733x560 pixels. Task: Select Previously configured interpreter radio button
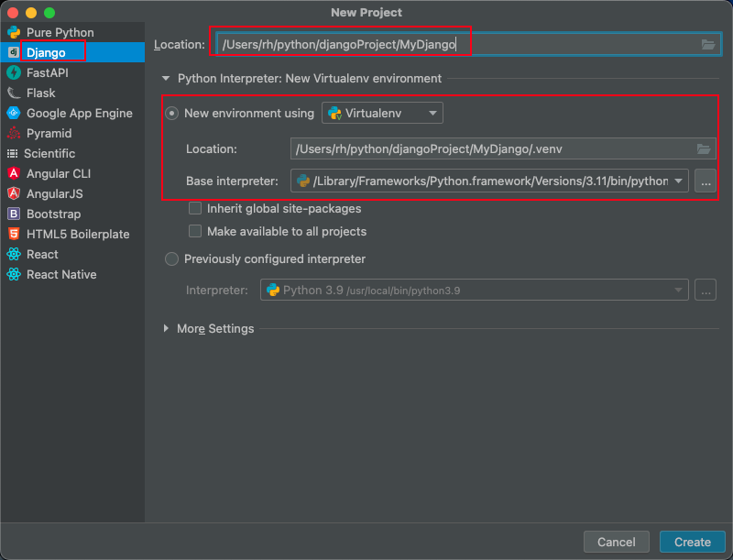[x=171, y=259]
